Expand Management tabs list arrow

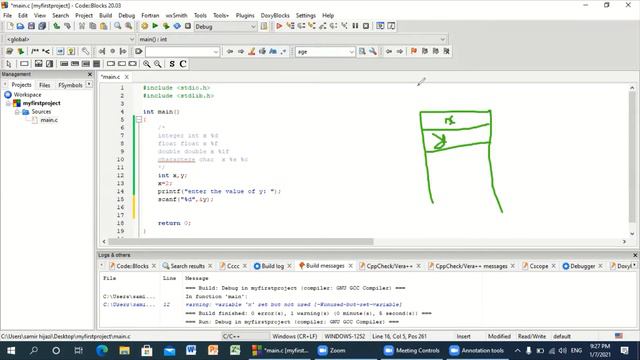pyautogui.click(x=89, y=84)
